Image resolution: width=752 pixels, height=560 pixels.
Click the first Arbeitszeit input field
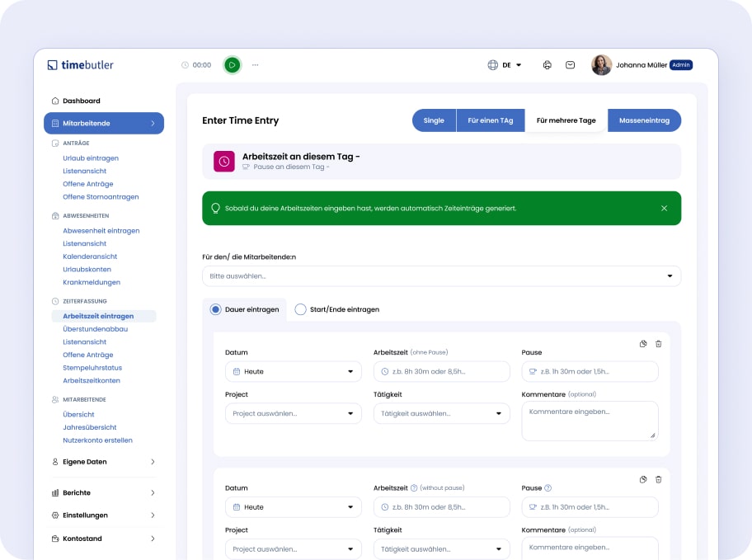click(x=441, y=371)
